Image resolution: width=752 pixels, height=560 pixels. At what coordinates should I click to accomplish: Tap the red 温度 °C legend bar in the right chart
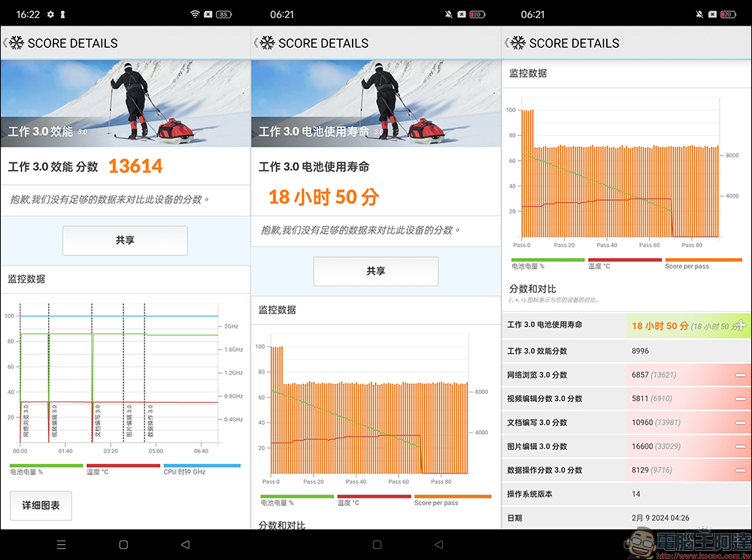point(625,260)
